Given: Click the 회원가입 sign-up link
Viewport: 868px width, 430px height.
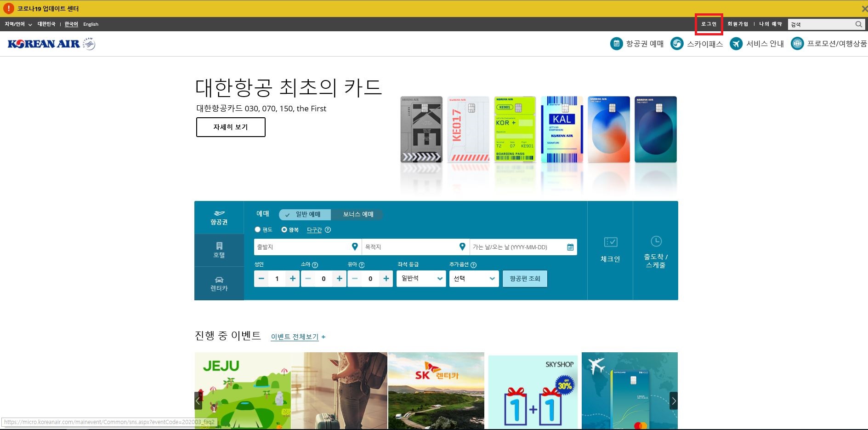Looking at the screenshot, I should (738, 24).
